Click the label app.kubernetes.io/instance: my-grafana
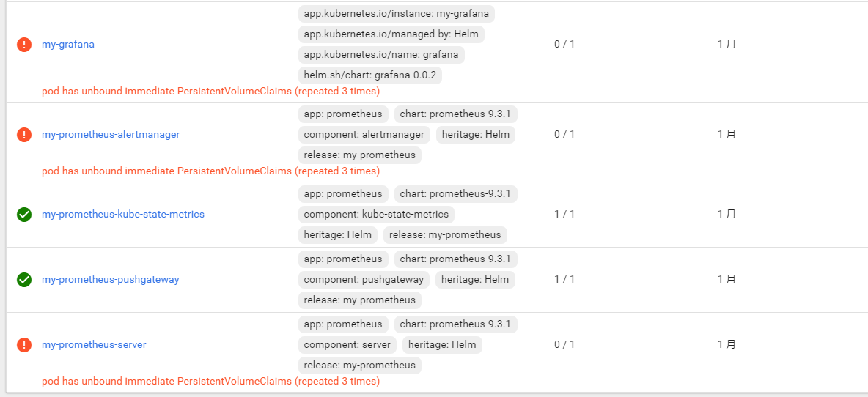Image resolution: width=868 pixels, height=397 pixels. pos(397,14)
